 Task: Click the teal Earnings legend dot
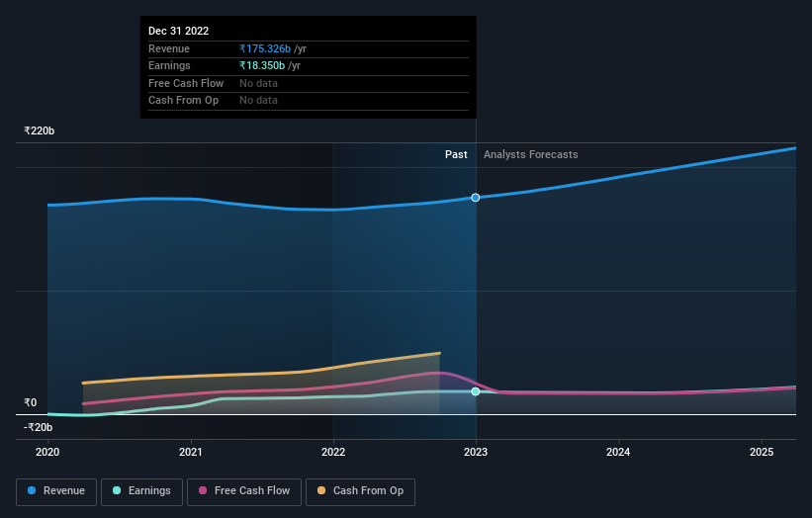(x=117, y=490)
